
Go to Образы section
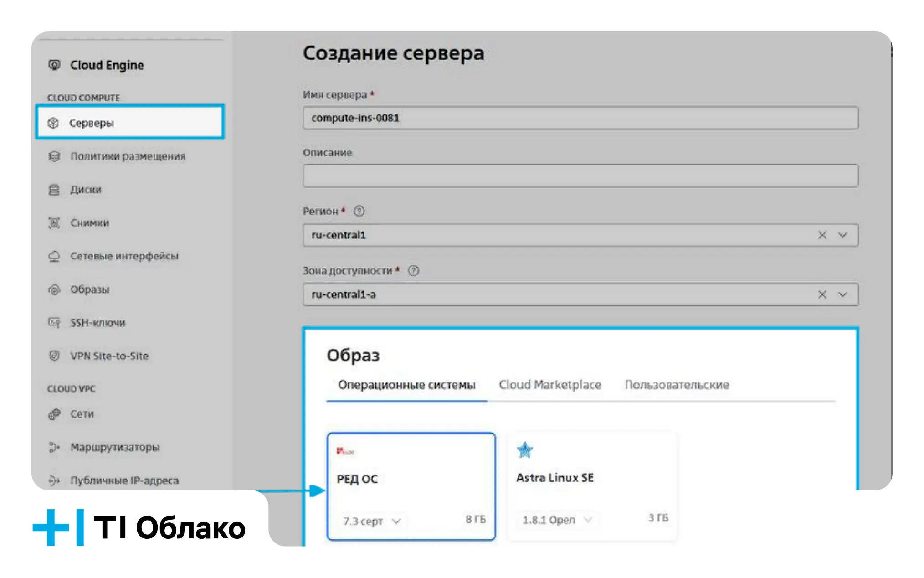(x=90, y=289)
